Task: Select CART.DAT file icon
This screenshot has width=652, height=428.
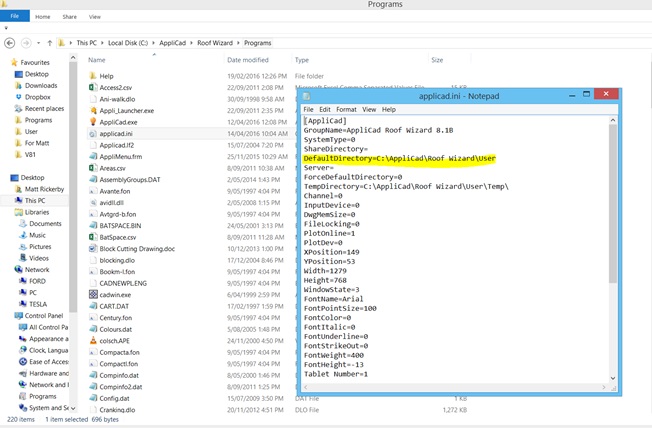Action: pyautogui.click(x=93, y=306)
